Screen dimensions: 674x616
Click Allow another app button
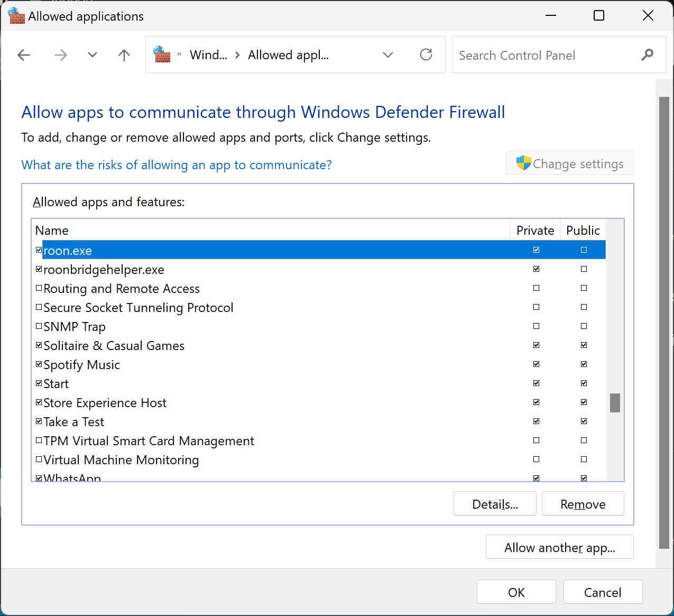click(560, 547)
